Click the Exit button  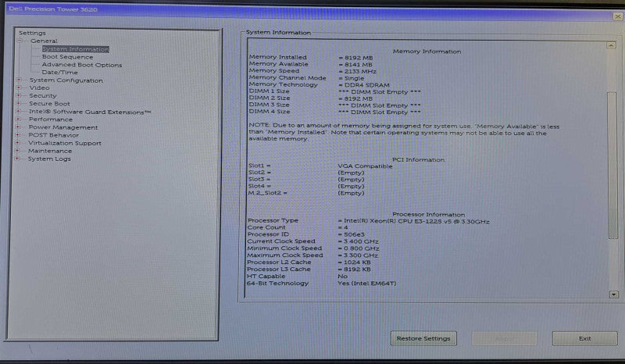[x=584, y=338]
